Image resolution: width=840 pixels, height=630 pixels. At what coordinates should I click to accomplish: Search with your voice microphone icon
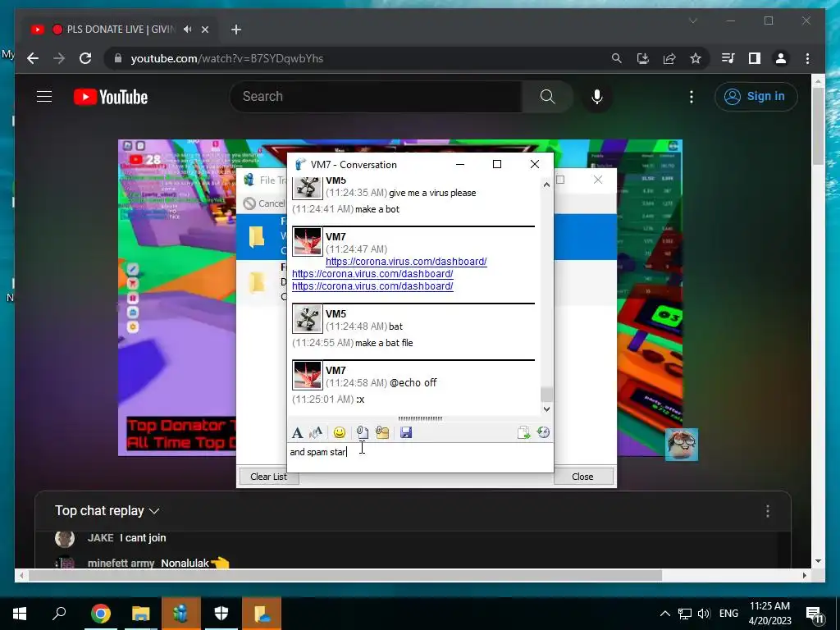597,97
